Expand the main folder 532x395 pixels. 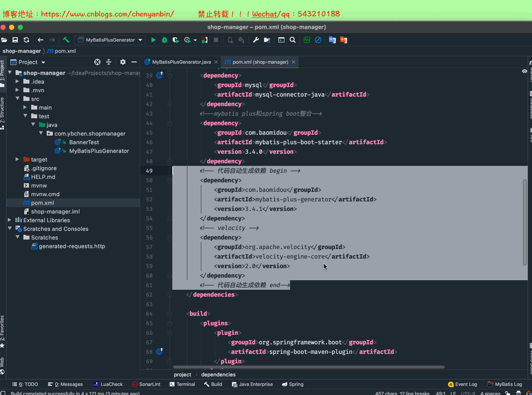pyautogui.click(x=25, y=107)
